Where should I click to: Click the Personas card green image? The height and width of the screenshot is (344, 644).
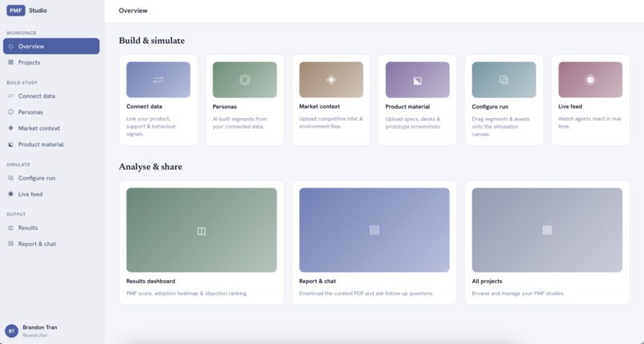244,80
